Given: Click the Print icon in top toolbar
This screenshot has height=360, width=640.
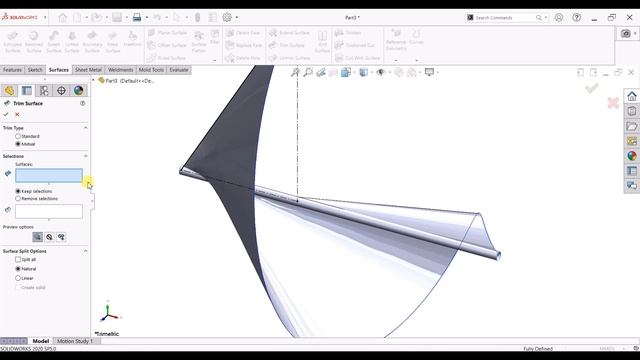Looking at the screenshot, I should click(x=137, y=18).
